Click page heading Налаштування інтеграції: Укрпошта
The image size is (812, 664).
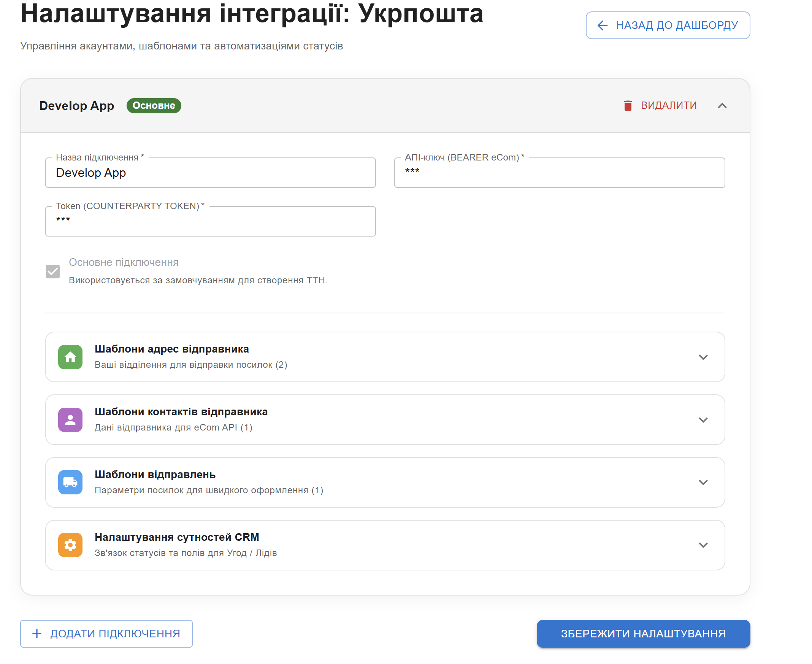coord(252,14)
